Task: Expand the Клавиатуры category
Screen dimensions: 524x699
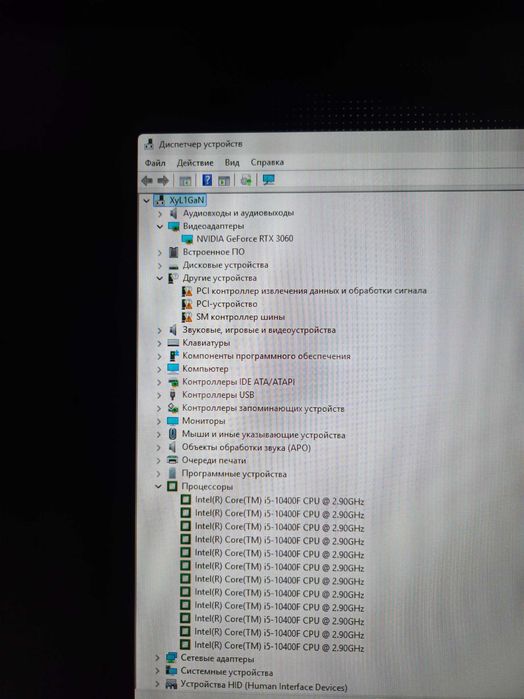Action: [159, 344]
